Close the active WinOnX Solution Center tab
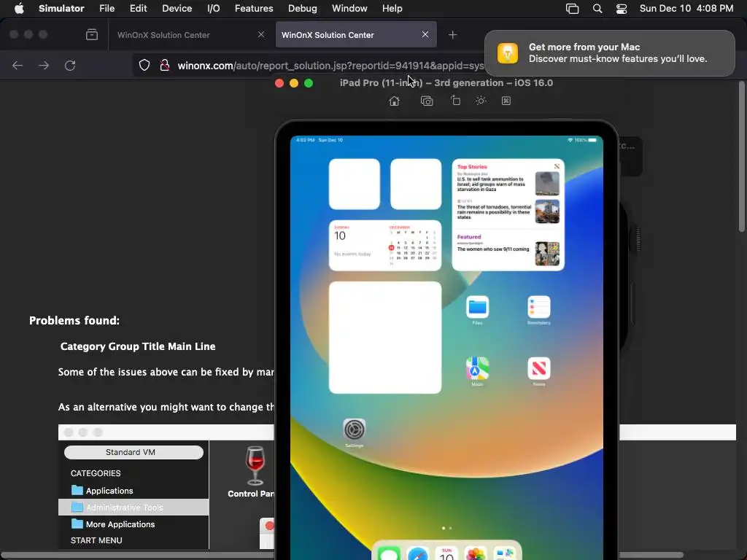This screenshot has height=560, width=747. pos(425,34)
